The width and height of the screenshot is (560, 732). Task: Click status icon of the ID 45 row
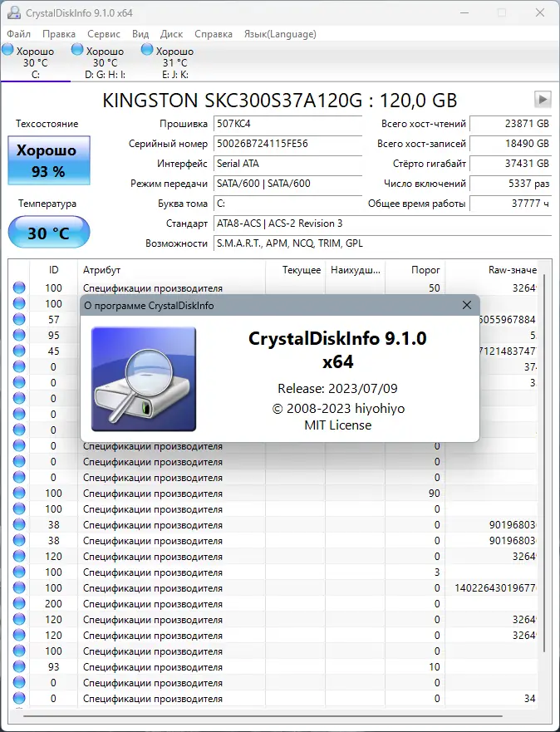[x=19, y=351]
